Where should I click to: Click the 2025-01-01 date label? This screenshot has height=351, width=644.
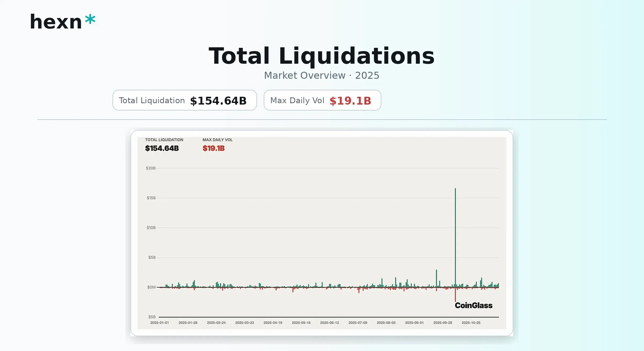(x=160, y=323)
